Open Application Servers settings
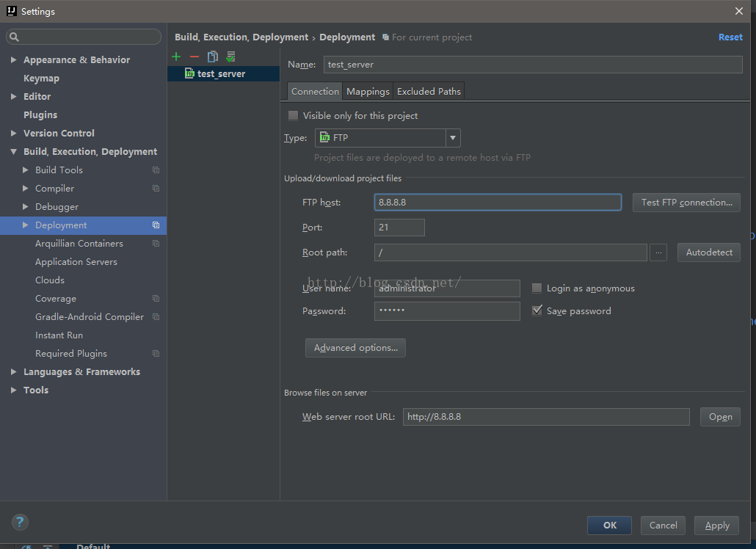 (x=76, y=262)
